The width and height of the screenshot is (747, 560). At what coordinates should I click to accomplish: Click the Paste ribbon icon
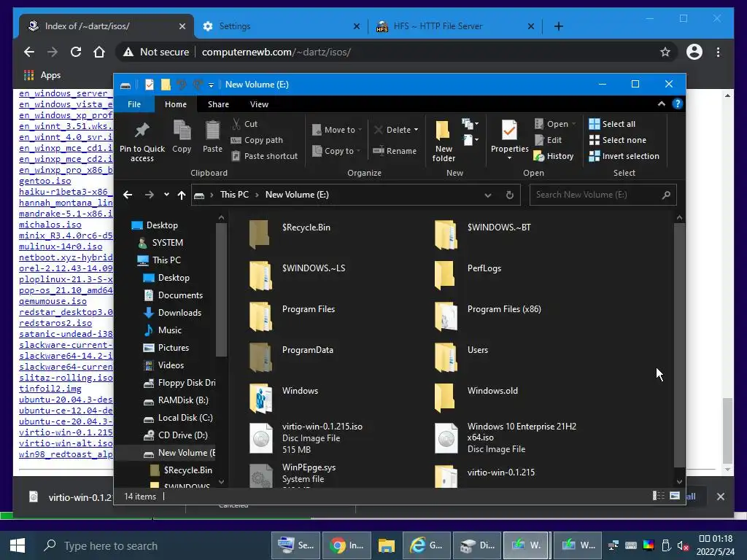(212, 137)
